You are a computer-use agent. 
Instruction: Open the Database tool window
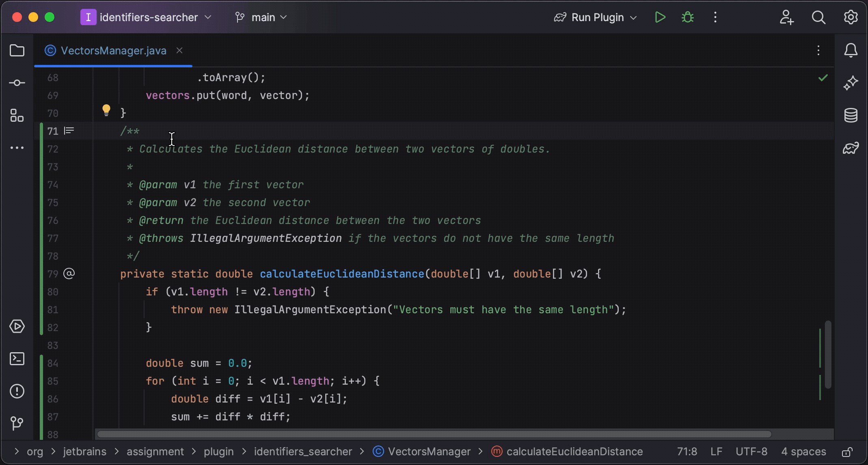[x=851, y=115]
